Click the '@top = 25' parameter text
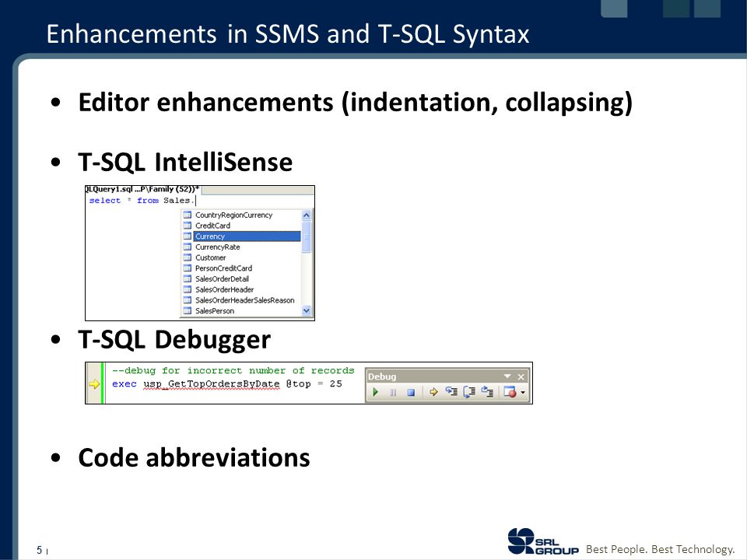The width and height of the screenshot is (747, 560). pos(314,383)
